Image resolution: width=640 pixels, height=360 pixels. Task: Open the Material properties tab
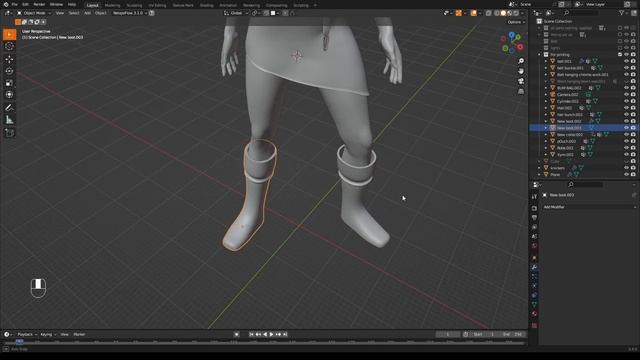pyautogui.click(x=534, y=313)
